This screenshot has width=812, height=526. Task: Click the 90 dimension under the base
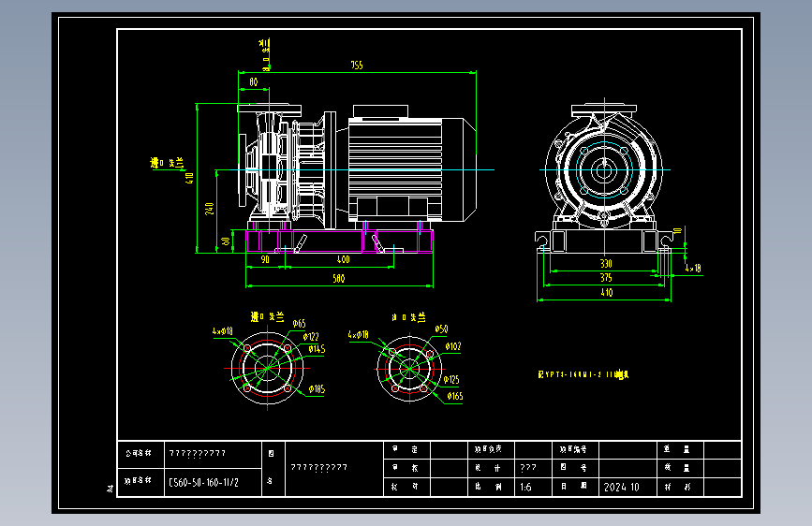[x=265, y=259]
